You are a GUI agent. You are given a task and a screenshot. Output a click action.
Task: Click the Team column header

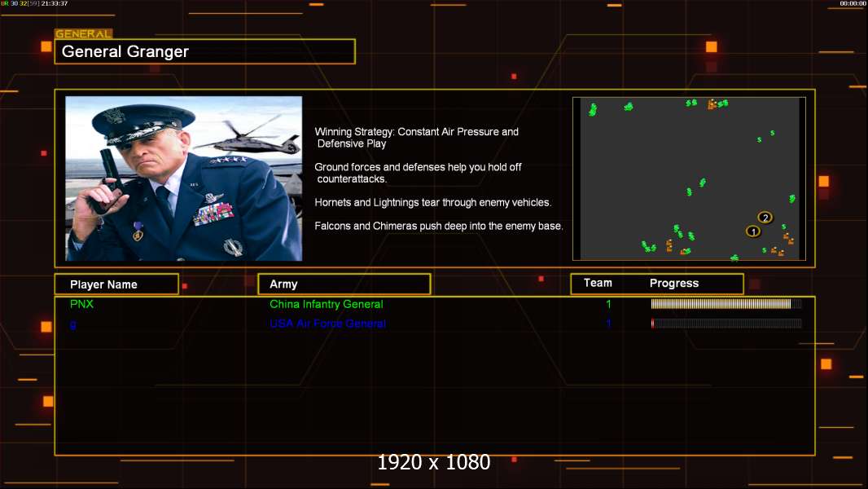pos(598,283)
